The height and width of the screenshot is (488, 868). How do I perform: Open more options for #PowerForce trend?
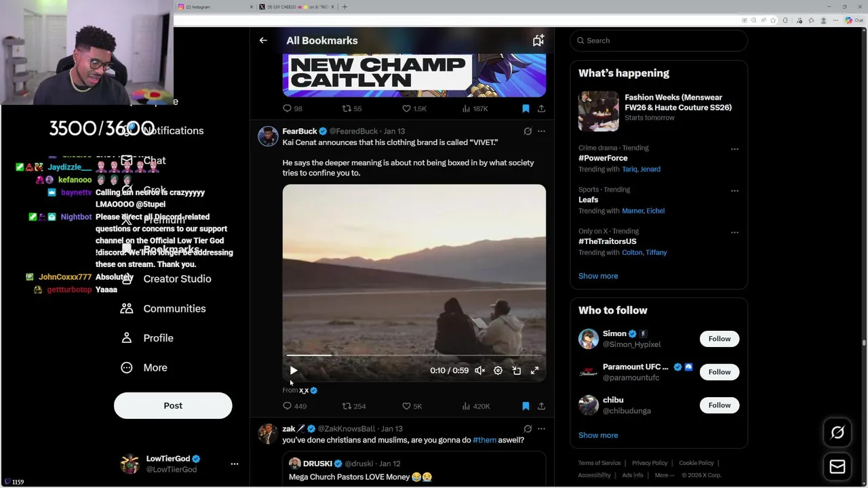click(x=734, y=148)
